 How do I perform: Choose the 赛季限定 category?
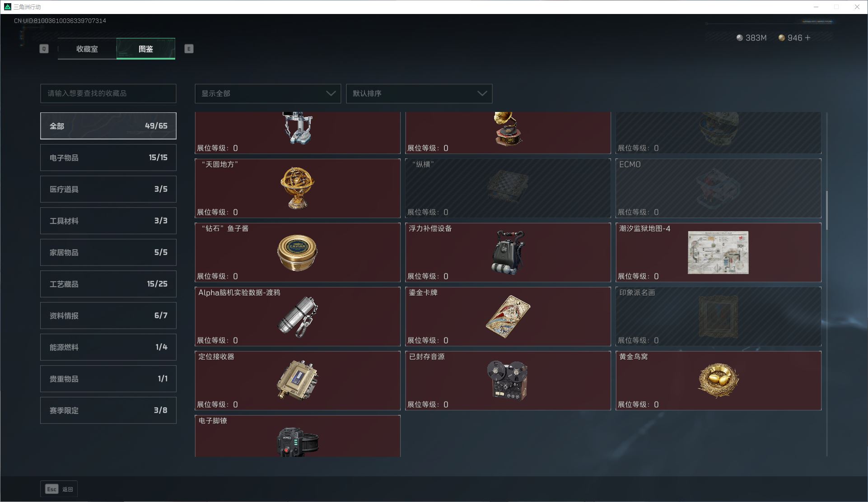click(x=108, y=410)
